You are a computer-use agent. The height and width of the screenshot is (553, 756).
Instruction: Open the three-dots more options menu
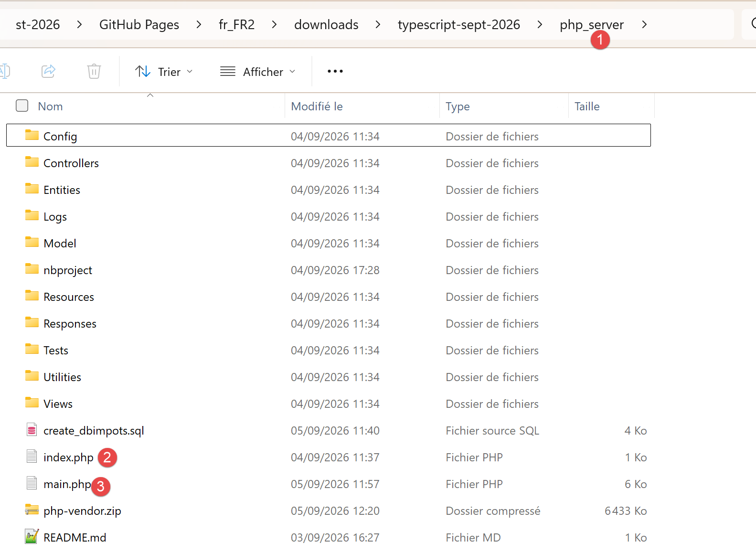(x=335, y=71)
